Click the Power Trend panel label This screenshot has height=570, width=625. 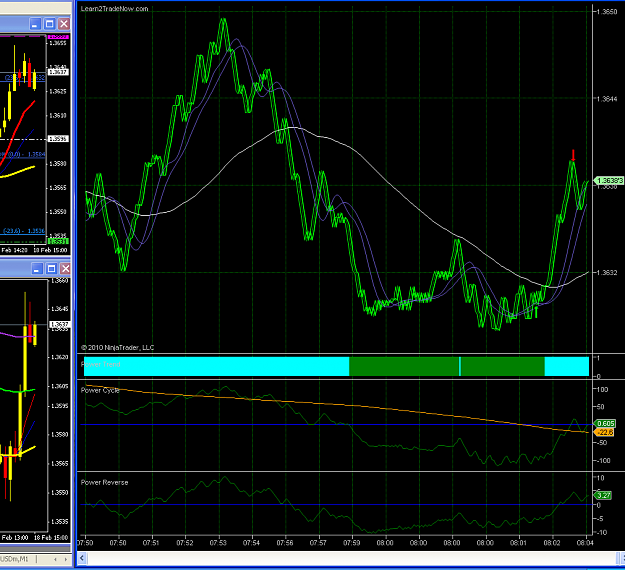(100, 364)
